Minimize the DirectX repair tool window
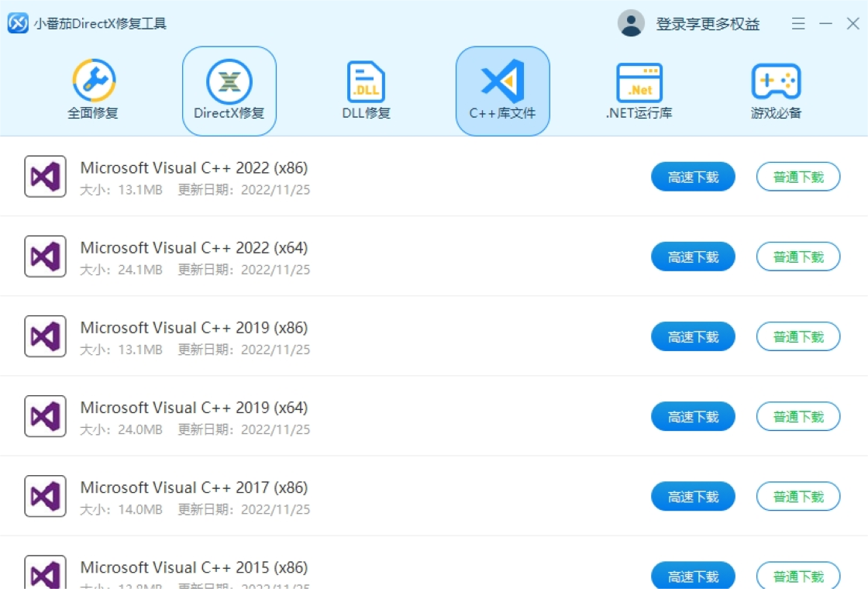 coord(826,23)
